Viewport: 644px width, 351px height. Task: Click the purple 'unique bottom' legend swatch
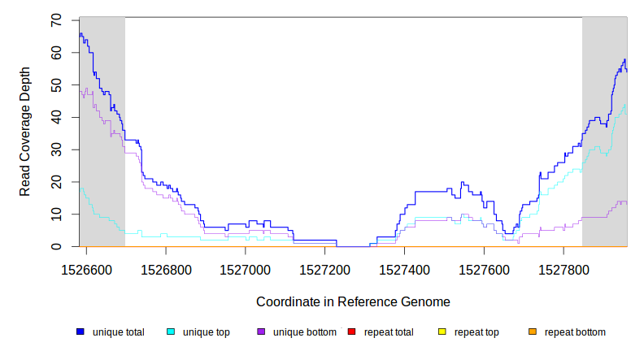point(261,332)
